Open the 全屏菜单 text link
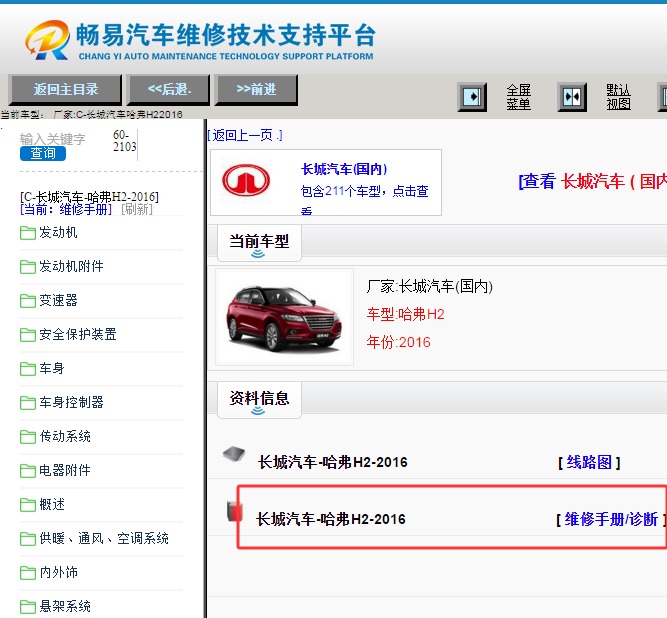This screenshot has width=667, height=618. pos(519,97)
